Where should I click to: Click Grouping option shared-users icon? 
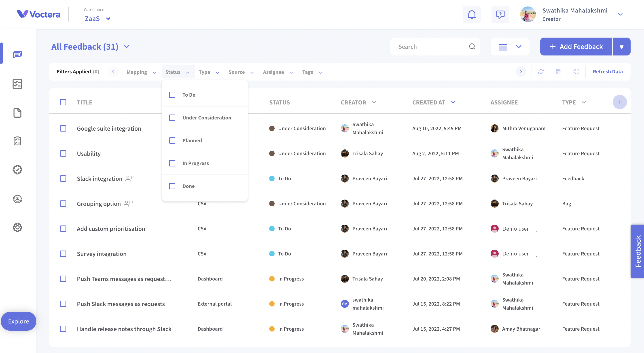coord(128,203)
